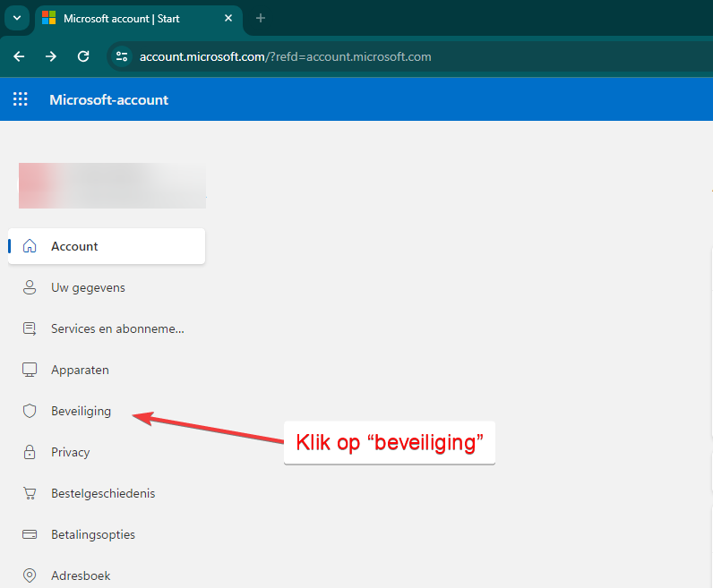713x588 pixels.
Task: Open site information icon in address bar
Action: [123, 56]
